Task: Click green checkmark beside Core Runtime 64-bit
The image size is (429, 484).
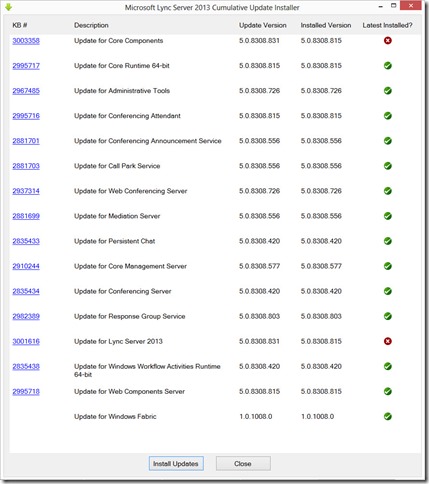Action: coord(387,66)
